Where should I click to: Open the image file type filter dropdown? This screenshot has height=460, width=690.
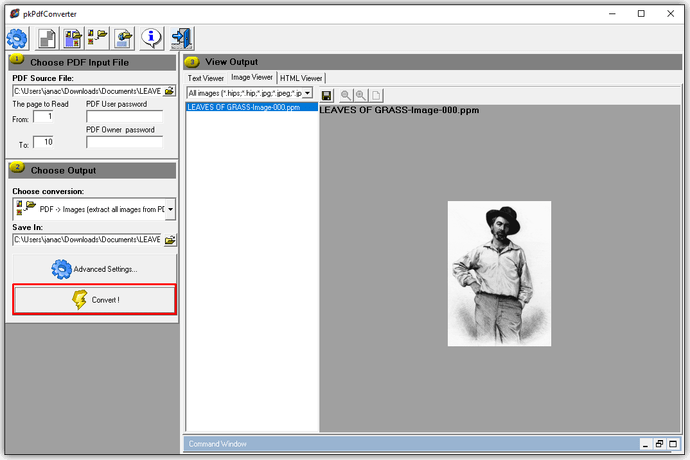click(308, 93)
